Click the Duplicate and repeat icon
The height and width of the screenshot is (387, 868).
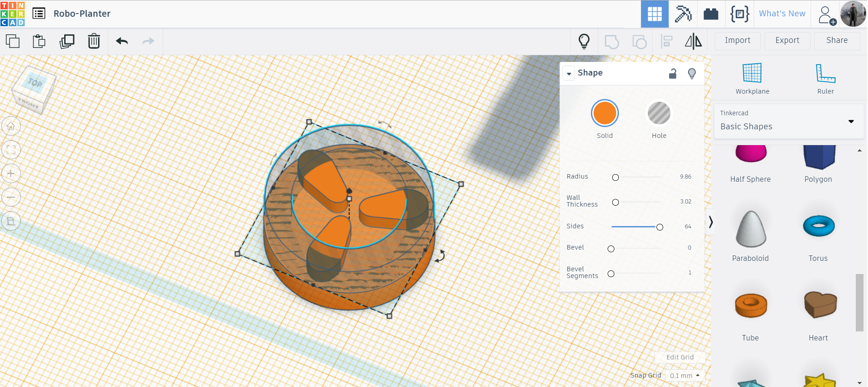(x=67, y=41)
